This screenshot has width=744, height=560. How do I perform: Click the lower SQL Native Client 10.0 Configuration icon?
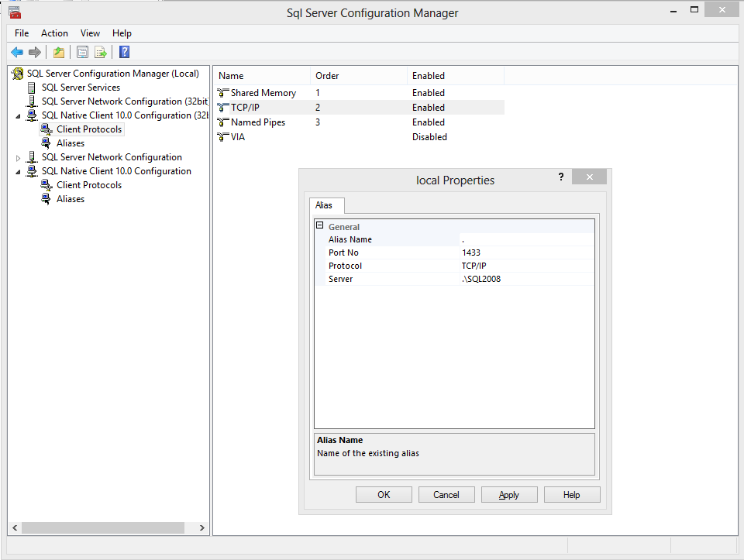[x=31, y=171]
